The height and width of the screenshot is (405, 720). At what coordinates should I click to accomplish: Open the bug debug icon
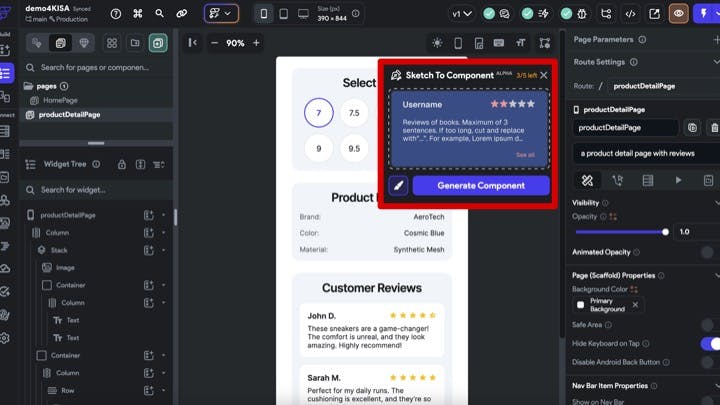click(582, 14)
